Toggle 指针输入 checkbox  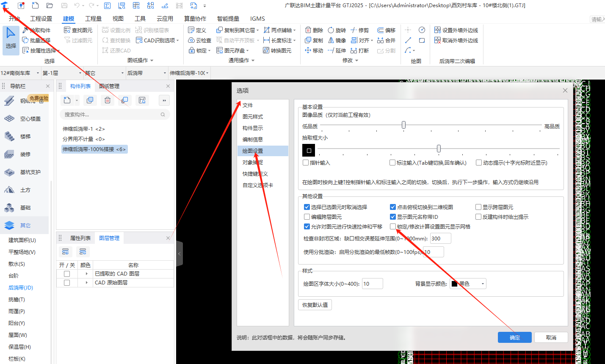pos(306,163)
